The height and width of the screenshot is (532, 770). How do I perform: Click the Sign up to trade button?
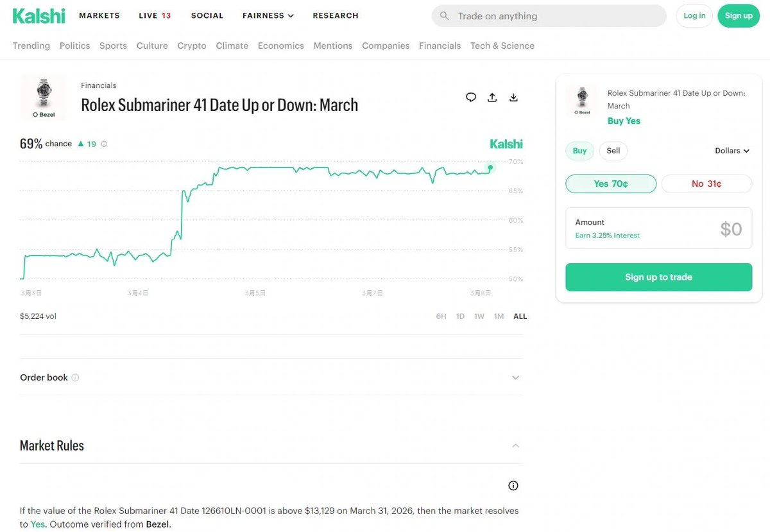tap(658, 277)
